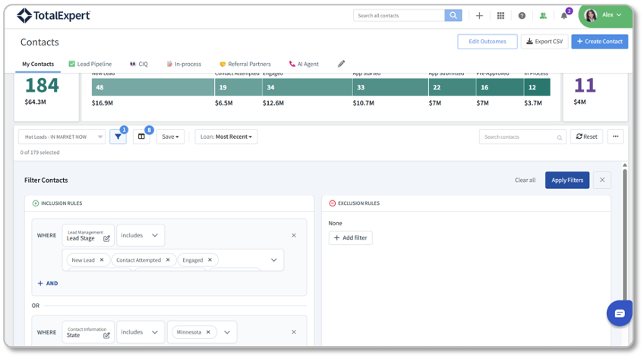This screenshot has width=644, height=358.
Task: Click the pencil edit tabs icon
Action: point(341,64)
